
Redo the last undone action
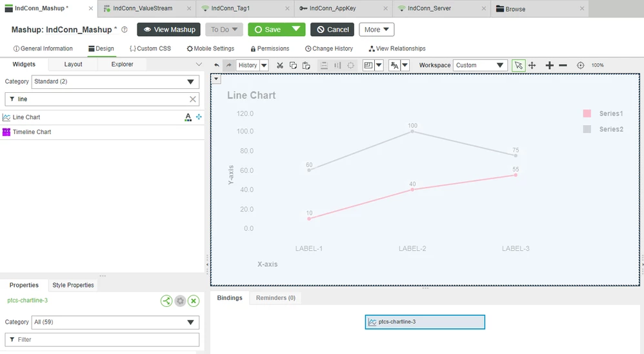[x=229, y=65]
